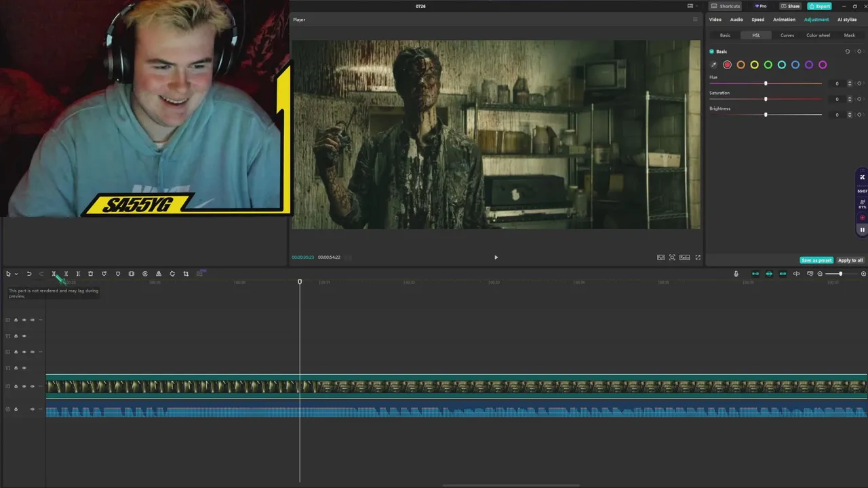Image resolution: width=868 pixels, height=488 pixels.
Task: Toggle the main track magnet icon
Action: point(755,274)
